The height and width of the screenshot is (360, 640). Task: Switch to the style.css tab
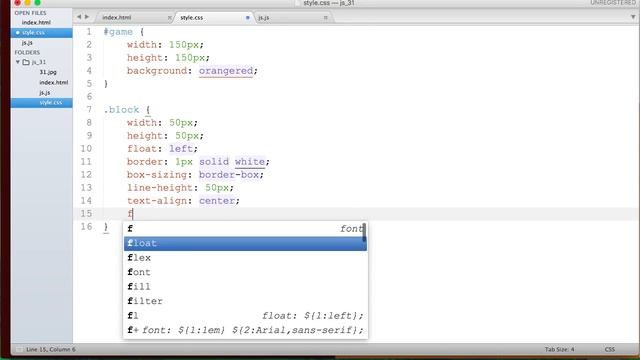coord(191,18)
